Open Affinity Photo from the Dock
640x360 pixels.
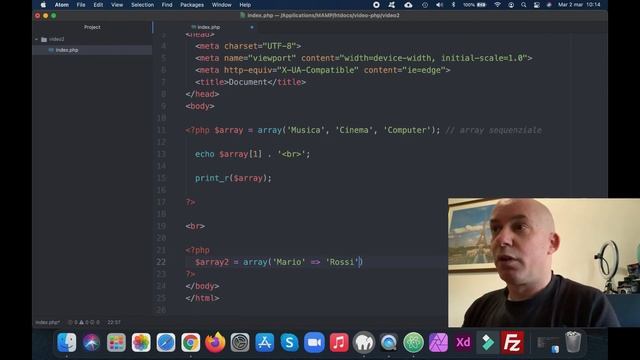[x=438, y=342]
